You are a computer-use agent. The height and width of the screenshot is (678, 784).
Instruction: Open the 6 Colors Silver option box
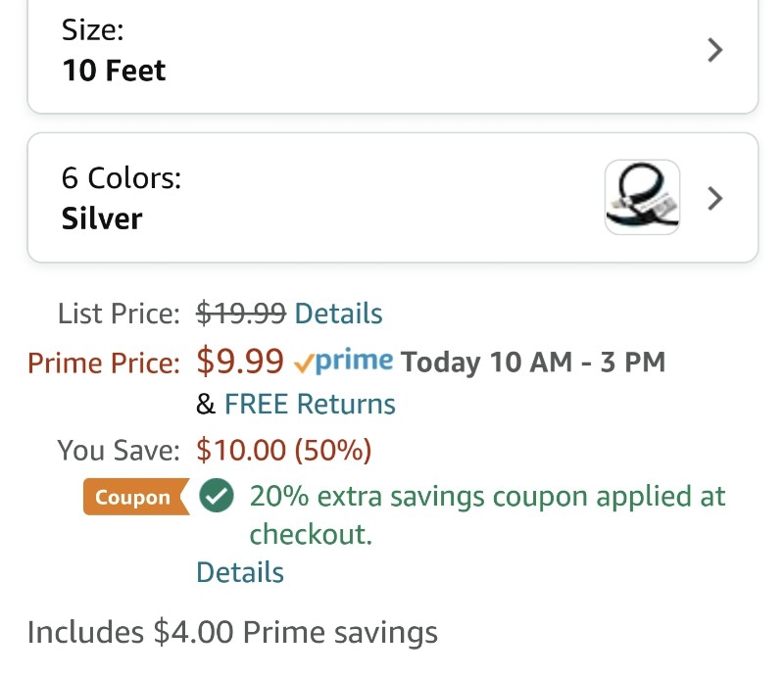(393, 198)
